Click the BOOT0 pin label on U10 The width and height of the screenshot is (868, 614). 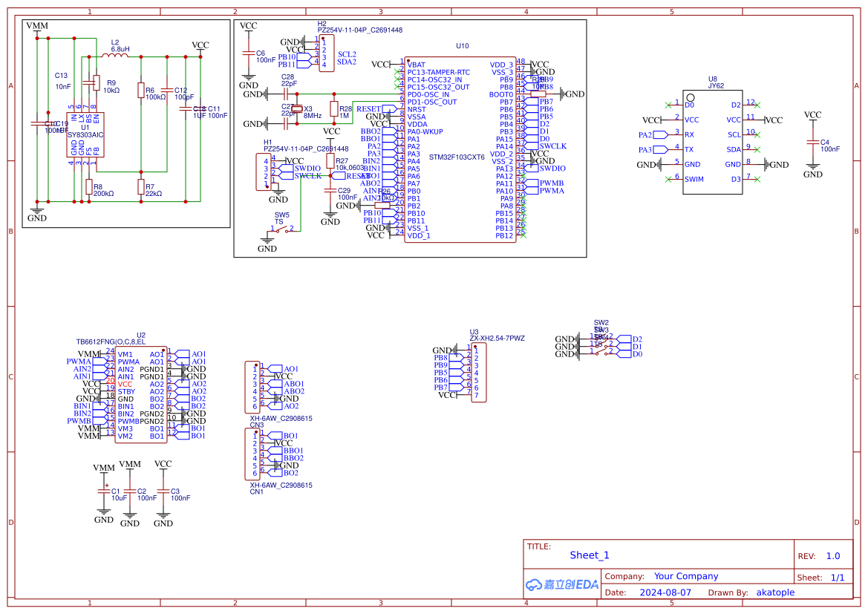coord(501,95)
